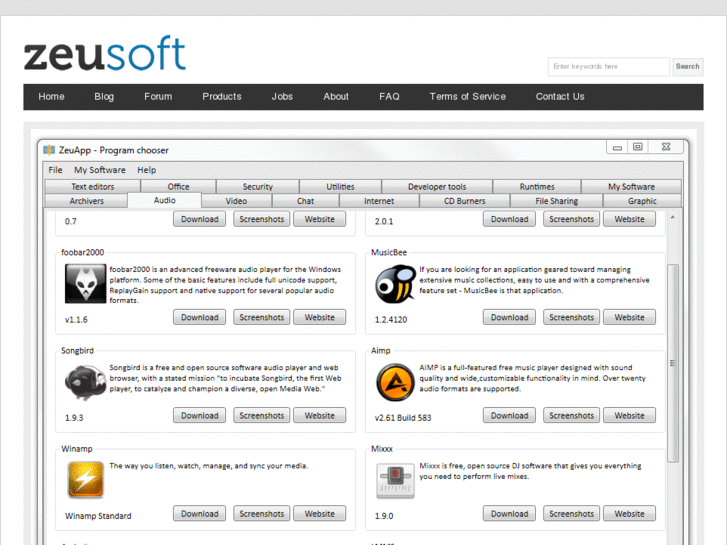View Winamp Screenshots
Screen dimensions: 727x545
tap(261, 513)
